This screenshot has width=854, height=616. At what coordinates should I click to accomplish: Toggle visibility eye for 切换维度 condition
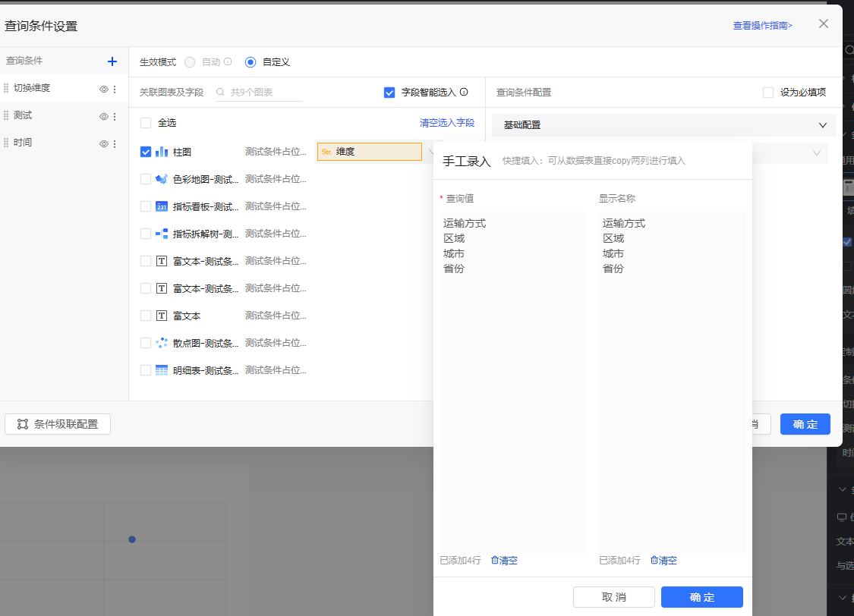(x=104, y=89)
